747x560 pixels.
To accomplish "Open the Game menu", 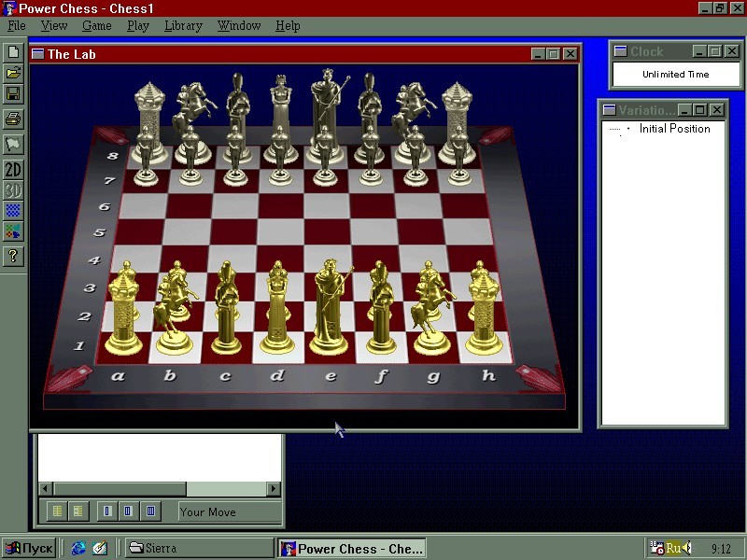I will click(96, 25).
